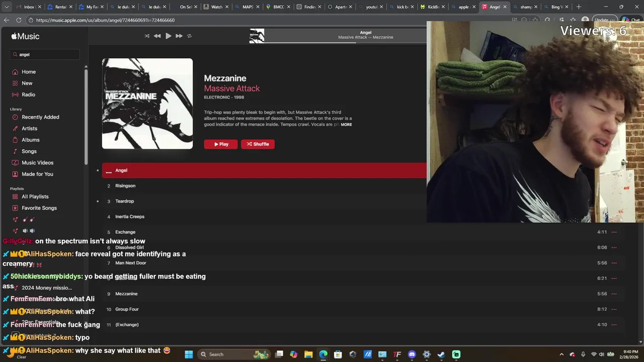Open Steam from taskbar
The height and width of the screenshot is (362, 644).
(x=441, y=354)
